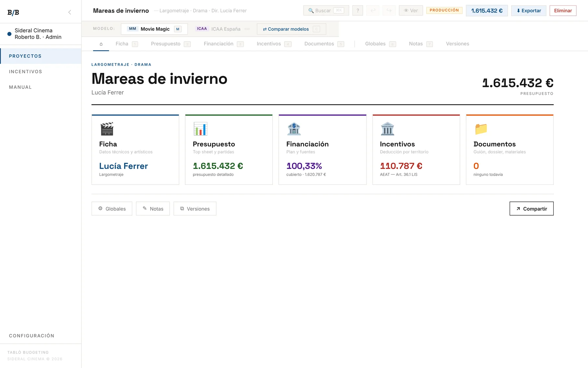Click the large 1.615.432 € presupuesto figure
588x368 pixels.
(518, 83)
